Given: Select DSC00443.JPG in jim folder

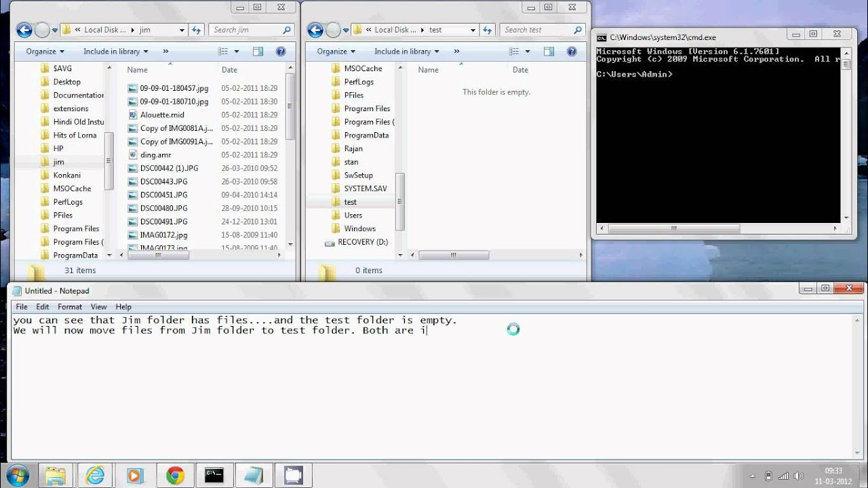Looking at the screenshot, I should point(163,182).
